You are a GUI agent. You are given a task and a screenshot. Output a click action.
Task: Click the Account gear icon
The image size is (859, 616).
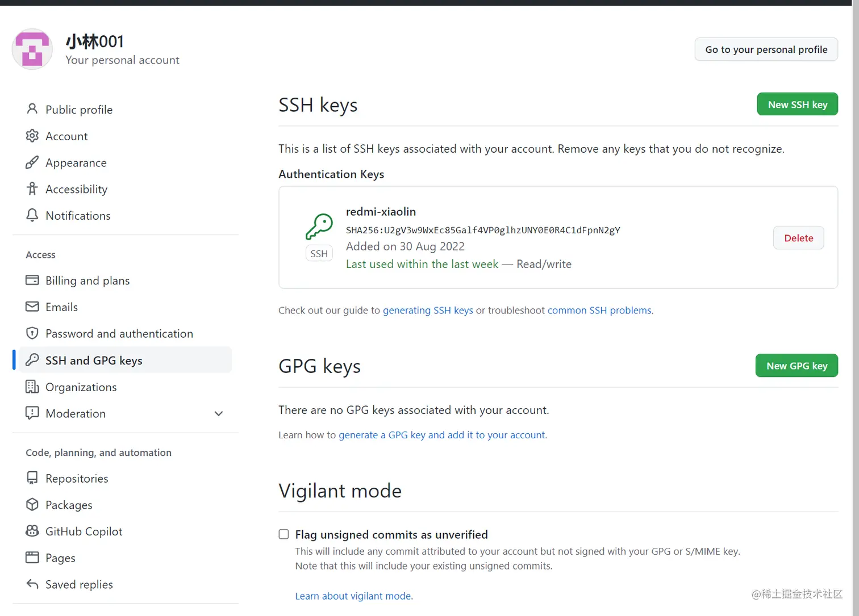(x=32, y=136)
